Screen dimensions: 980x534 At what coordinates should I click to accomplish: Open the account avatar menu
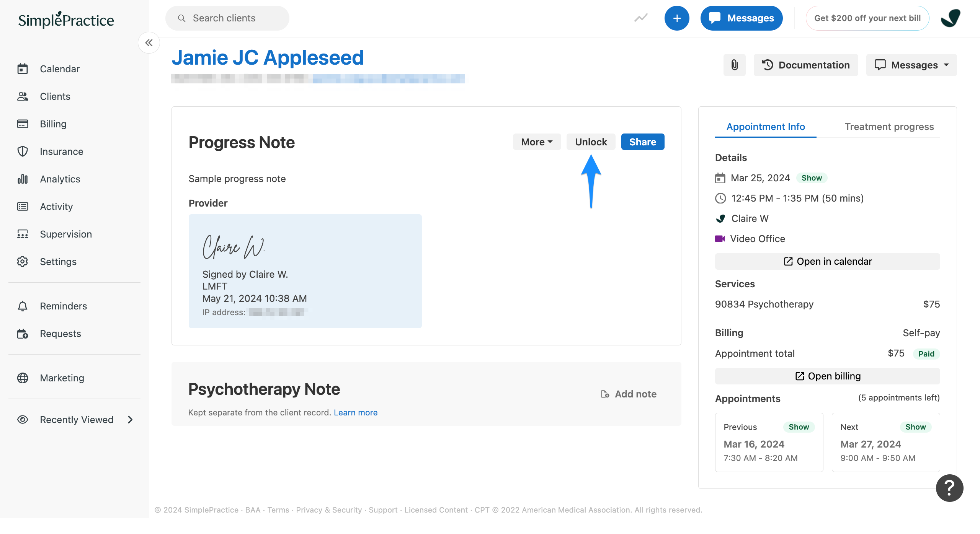point(951,18)
